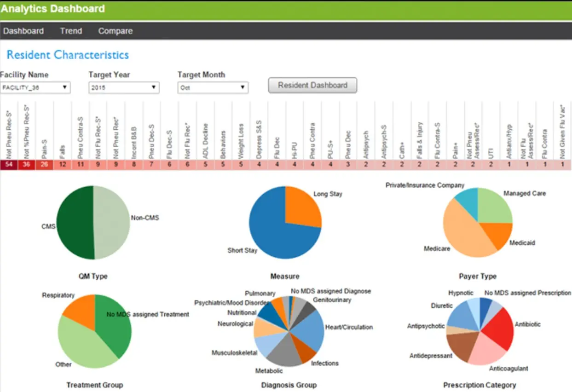
Task: Click the Antidepressant slice in Prescription Category
Action: (460, 345)
